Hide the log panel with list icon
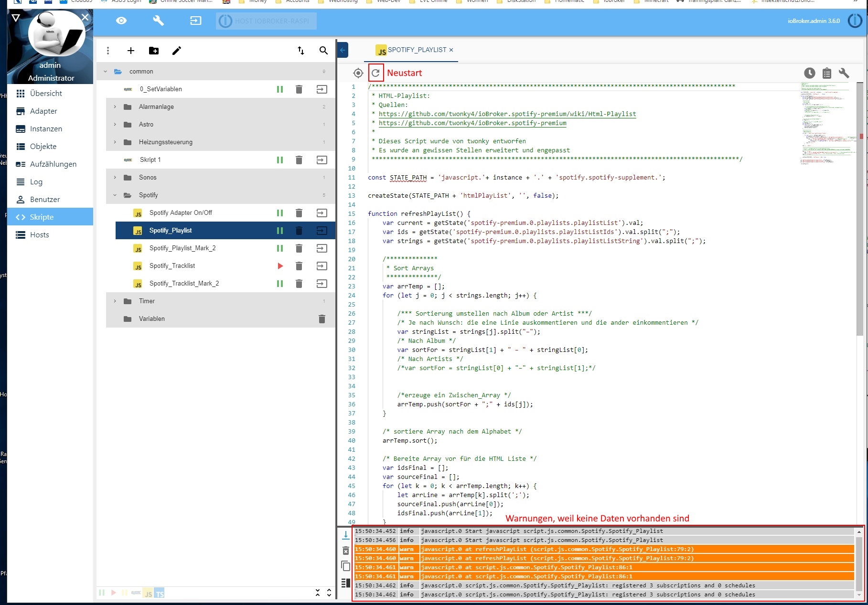Viewport: 868px width, 605px height. click(346, 583)
